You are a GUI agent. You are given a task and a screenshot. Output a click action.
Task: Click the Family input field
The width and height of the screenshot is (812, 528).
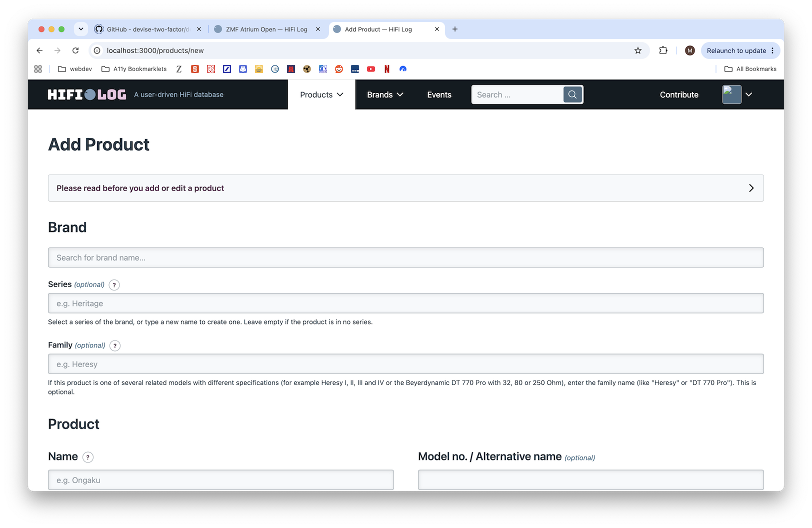(406, 364)
